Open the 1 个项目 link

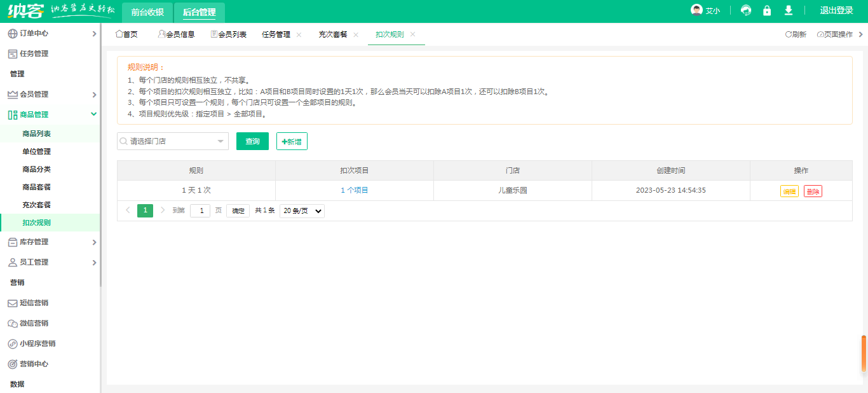pos(354,190)
